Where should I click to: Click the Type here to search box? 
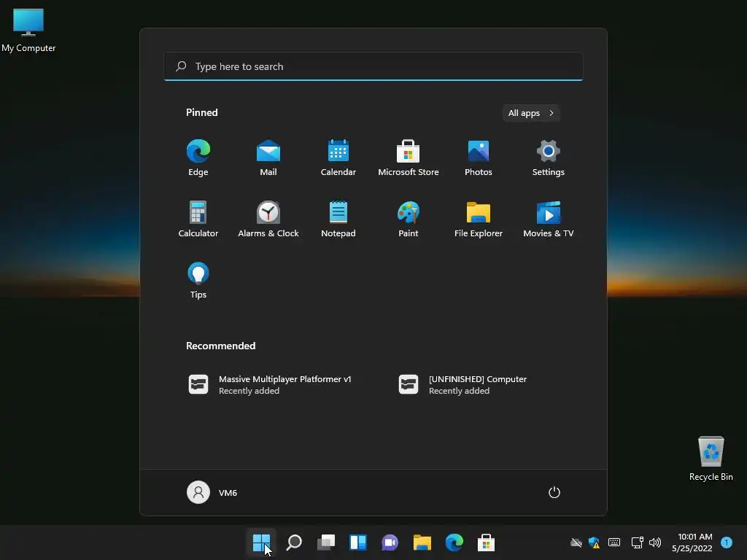coord(373,66)
